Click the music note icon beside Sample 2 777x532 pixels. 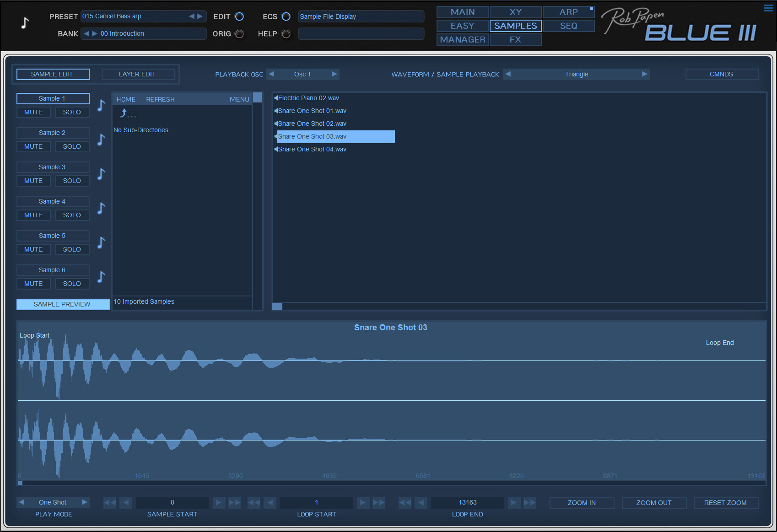click(x=102, y=140)
